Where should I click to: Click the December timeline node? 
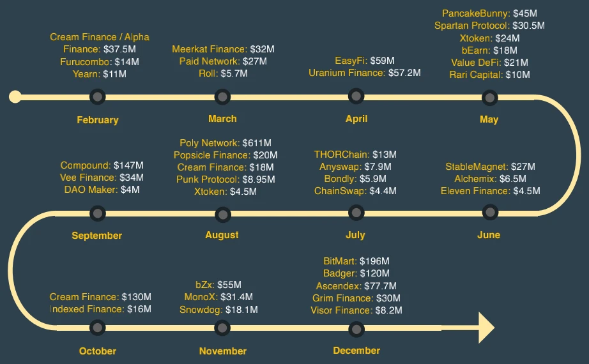pyautogui.click(x=356, y=329)
